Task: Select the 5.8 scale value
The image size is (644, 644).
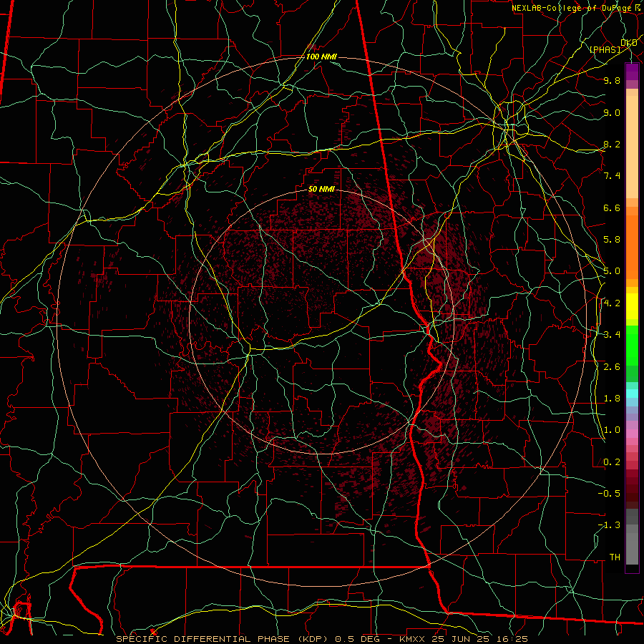Action: [612, 240]
